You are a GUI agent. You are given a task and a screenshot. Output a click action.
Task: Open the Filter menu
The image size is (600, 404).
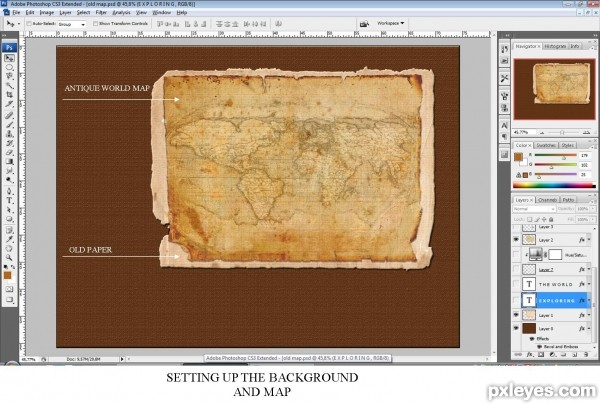[x=101, y=13]
